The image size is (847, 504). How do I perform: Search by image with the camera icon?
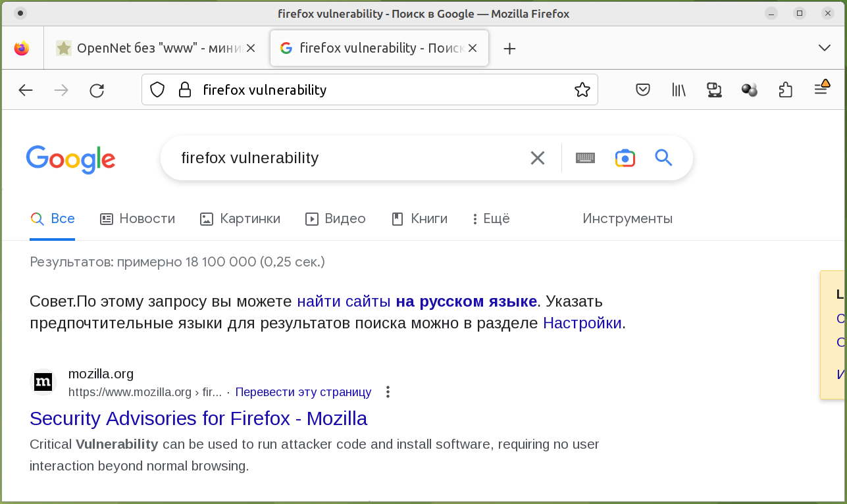[x=625, y=158]
